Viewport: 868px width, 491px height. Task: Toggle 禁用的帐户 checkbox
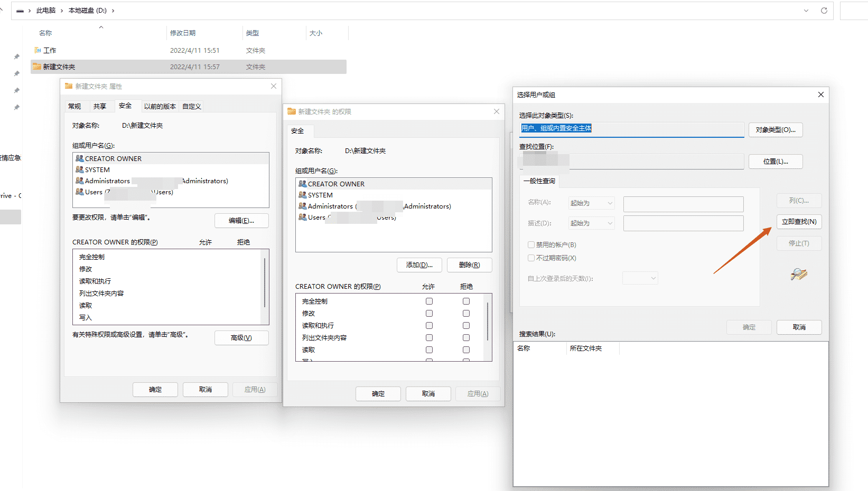(531, 244)
